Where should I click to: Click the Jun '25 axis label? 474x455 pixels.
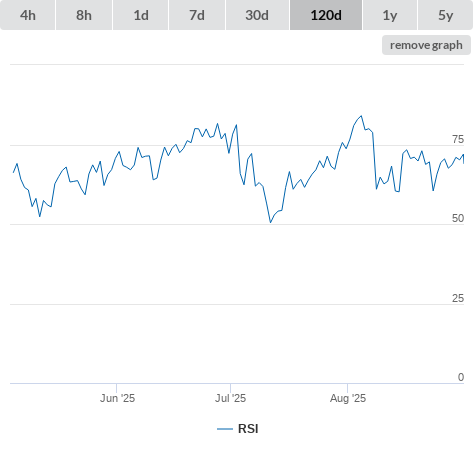(117, 398)
